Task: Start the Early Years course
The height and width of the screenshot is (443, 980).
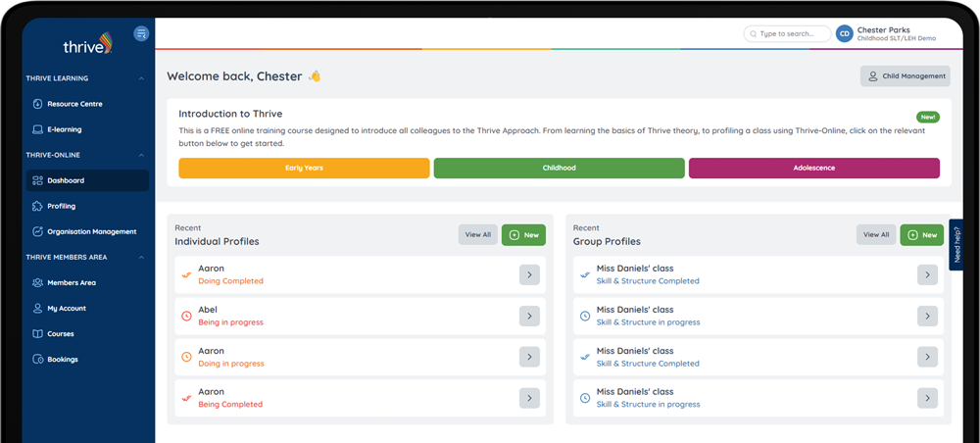Action: (304, 168)
